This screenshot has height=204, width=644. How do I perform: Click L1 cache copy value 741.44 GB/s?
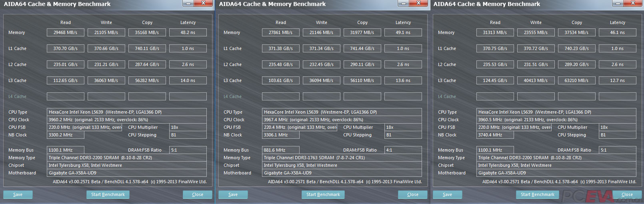(362, 48)
